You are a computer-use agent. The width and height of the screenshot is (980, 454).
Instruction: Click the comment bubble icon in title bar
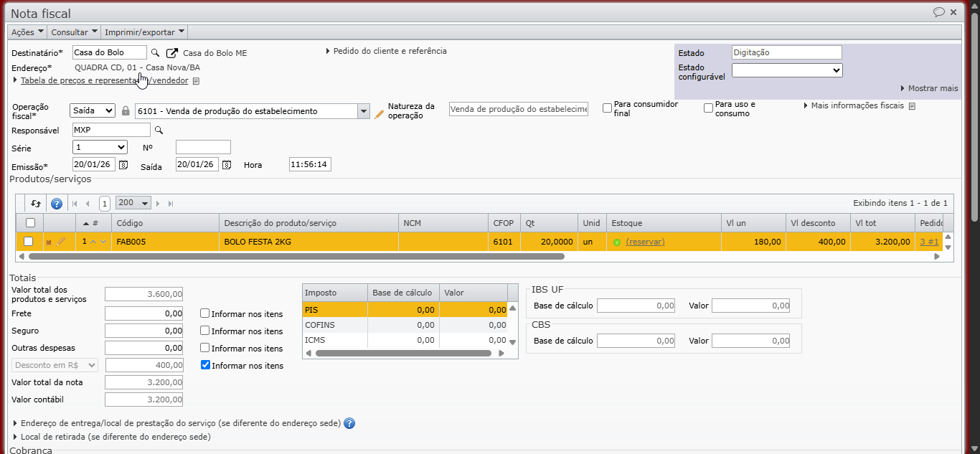[x=938, y=12]
